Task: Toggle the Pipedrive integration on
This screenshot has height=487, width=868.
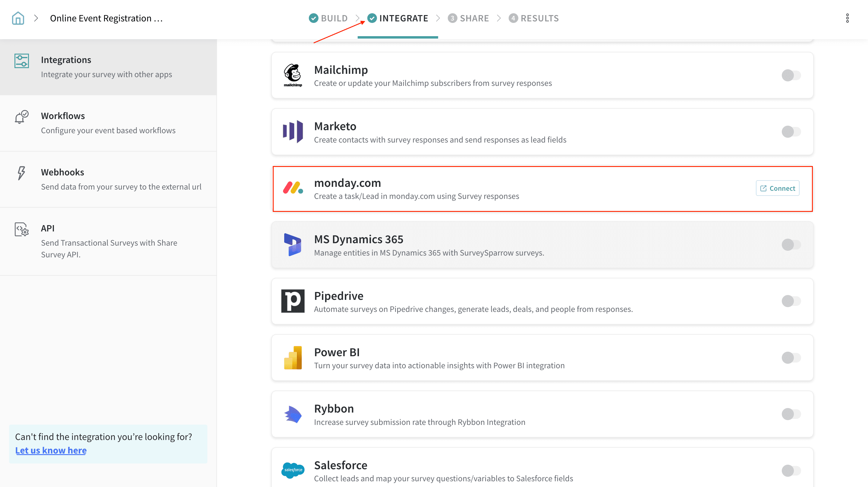Action: tap(791, 301)
